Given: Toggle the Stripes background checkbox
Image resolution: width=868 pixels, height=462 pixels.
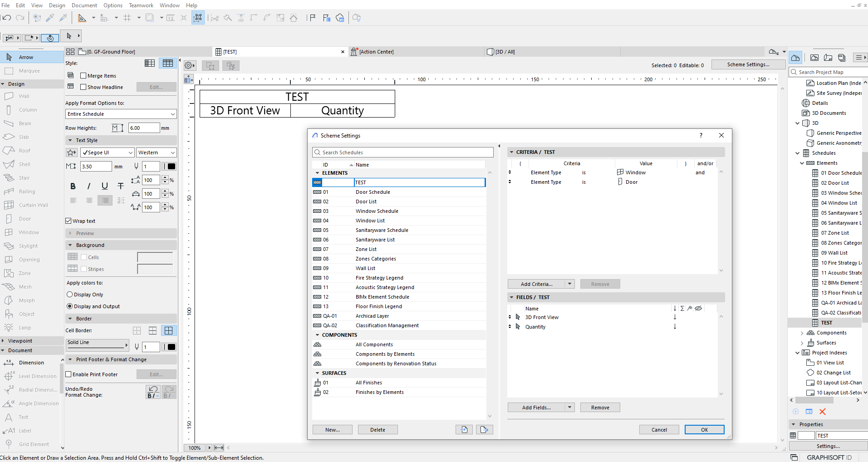Looking at the screenshot, I should click(x=84, y=269).
